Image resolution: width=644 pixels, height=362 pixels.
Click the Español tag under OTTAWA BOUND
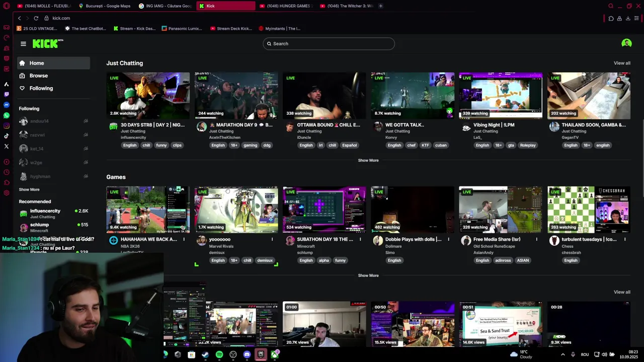(349, 145)
